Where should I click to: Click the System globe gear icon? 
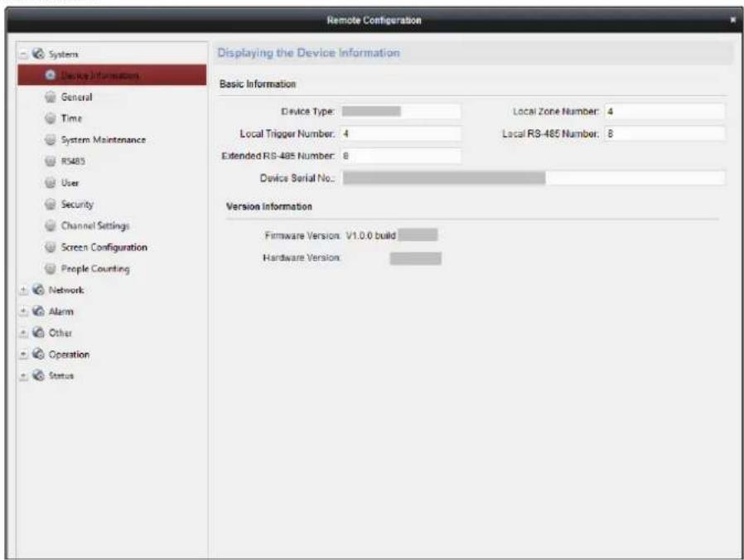[x=38, y=54]
